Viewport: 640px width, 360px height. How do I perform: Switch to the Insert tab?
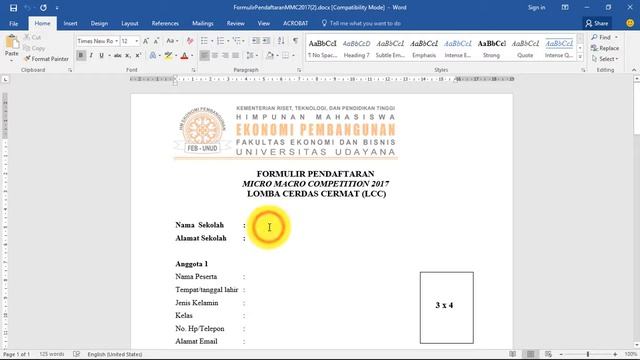pyautogui.click(x=70, y=23)
